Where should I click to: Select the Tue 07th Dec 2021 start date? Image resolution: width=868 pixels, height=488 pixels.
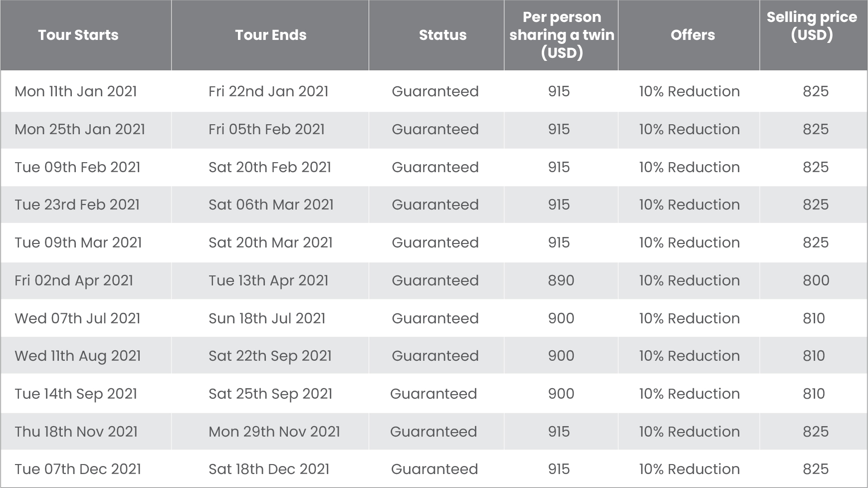[78, 469]
